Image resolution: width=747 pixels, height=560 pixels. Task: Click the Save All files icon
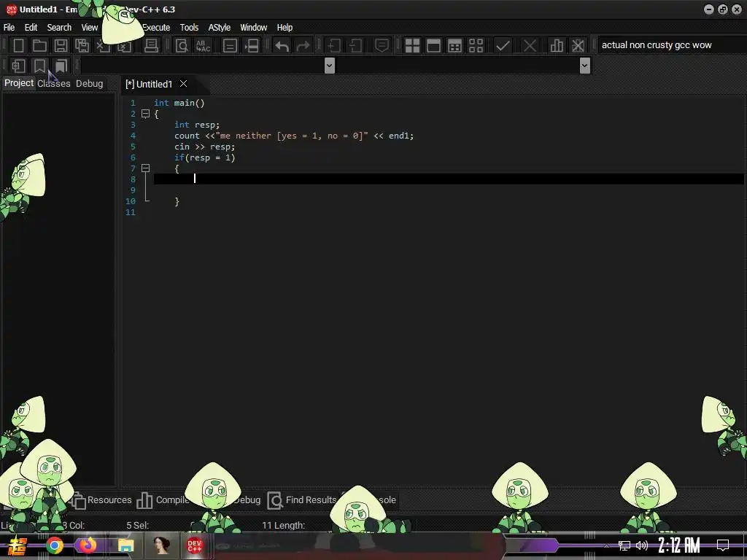point(82,46)
